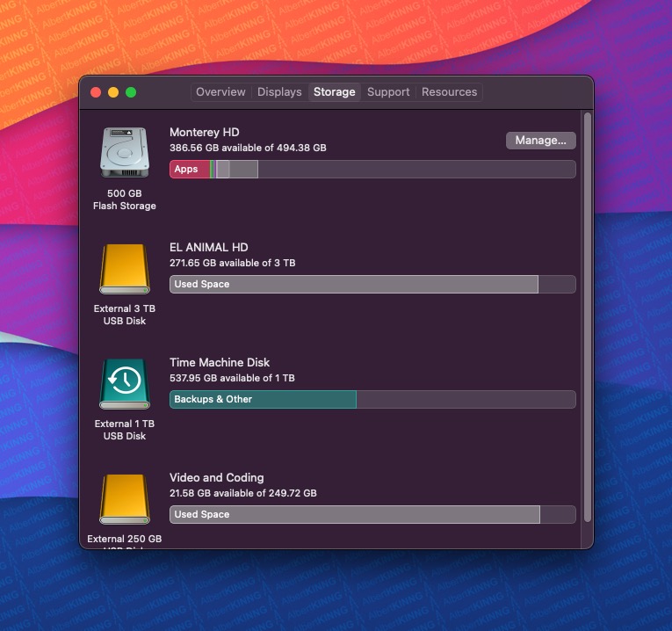Click the light gray segment in Monterey HD bar

click(223, 170)
